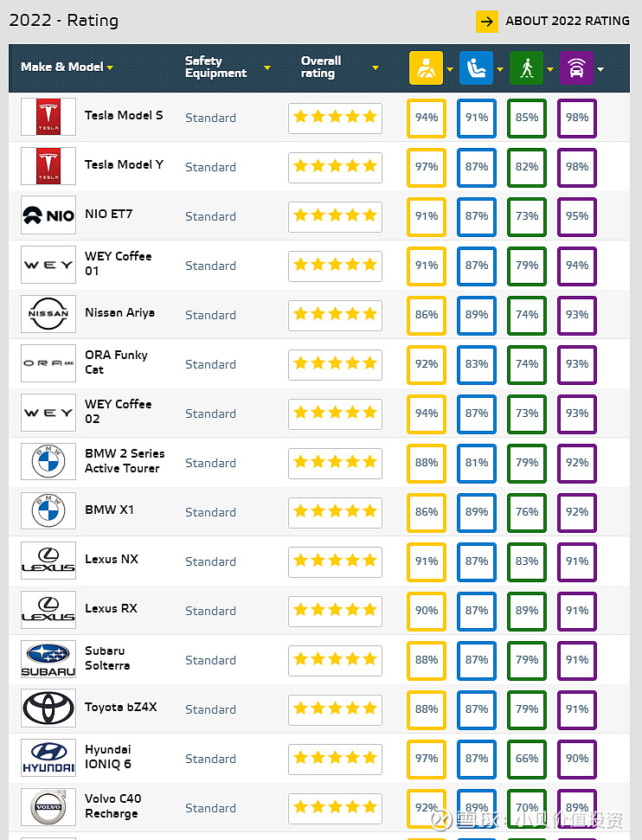This screenshot has width=642, height=840.
Task: Open the Lexus RX model link
Action: click(111, 608)
